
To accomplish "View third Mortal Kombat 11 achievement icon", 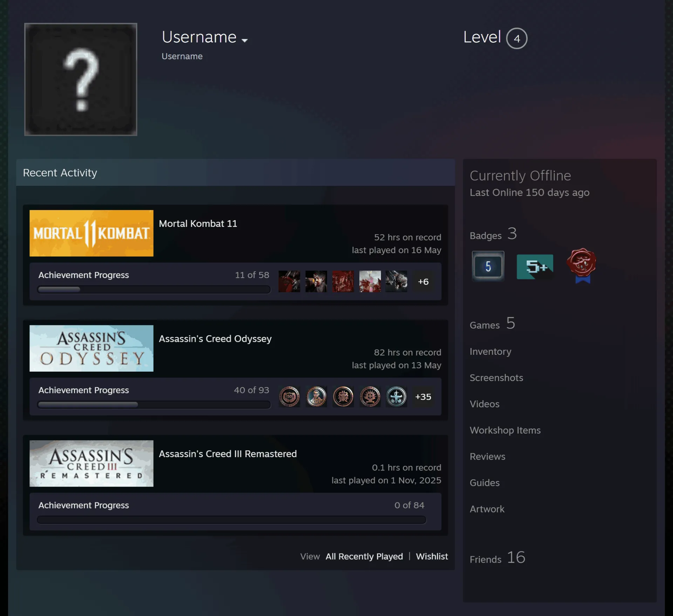I will 343,281.
